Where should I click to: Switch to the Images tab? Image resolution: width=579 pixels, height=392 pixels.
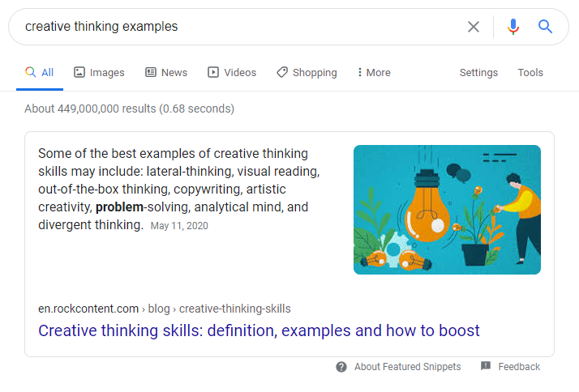[99, 72]
